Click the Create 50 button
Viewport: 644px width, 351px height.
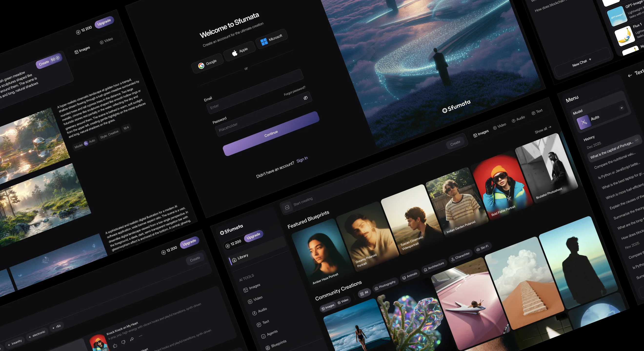tap(49, 61)
